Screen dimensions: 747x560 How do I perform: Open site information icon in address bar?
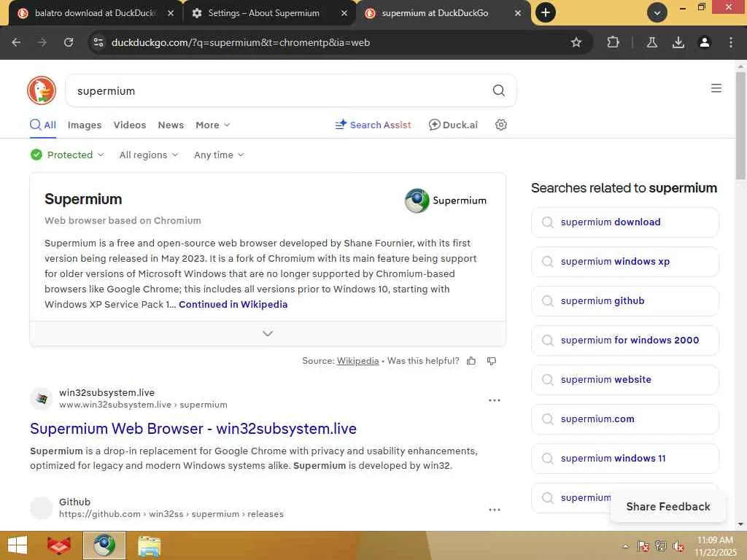coord(98,42)
